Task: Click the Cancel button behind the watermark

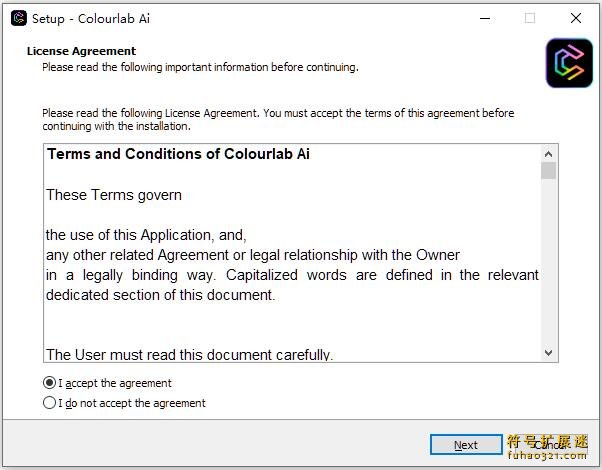Action: click(x=549, y=445)
